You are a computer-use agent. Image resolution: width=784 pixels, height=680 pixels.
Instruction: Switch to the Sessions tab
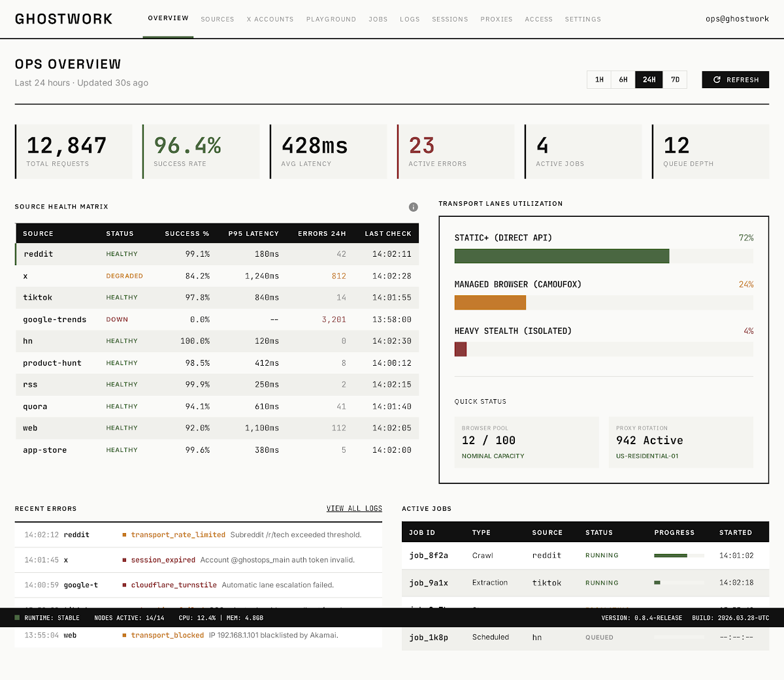pyautogui.click(x=450, y=20)
